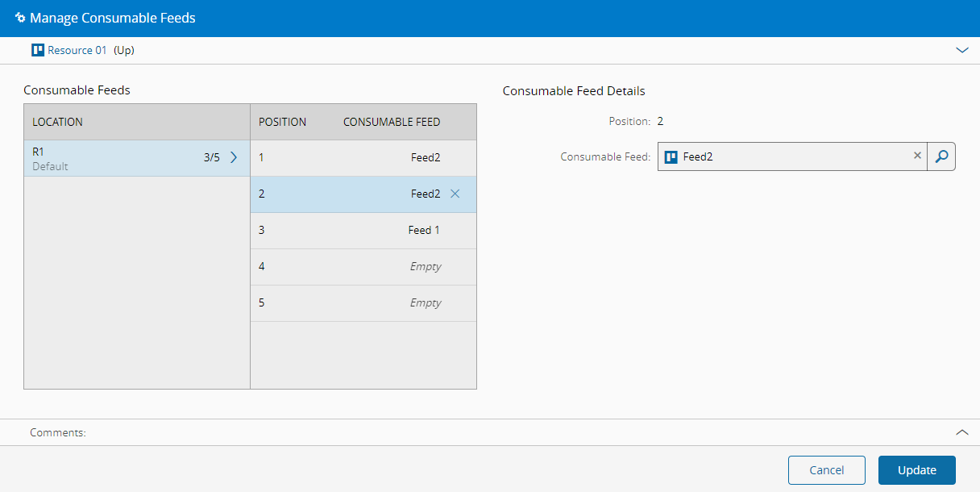980x492 pixels.
Task: Click the Manage Consumable Feeds title icon
Action: point(20,18)
